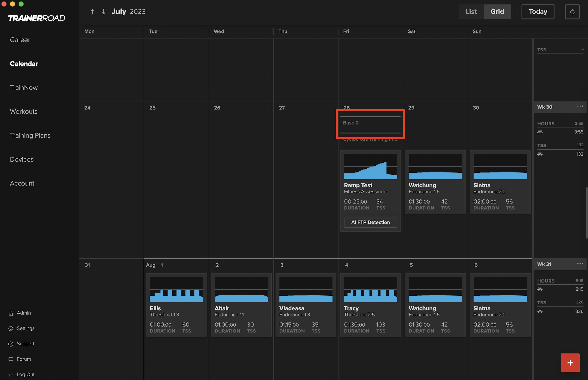Click the red plus add button
588x380 pixels.
[570, 363]
